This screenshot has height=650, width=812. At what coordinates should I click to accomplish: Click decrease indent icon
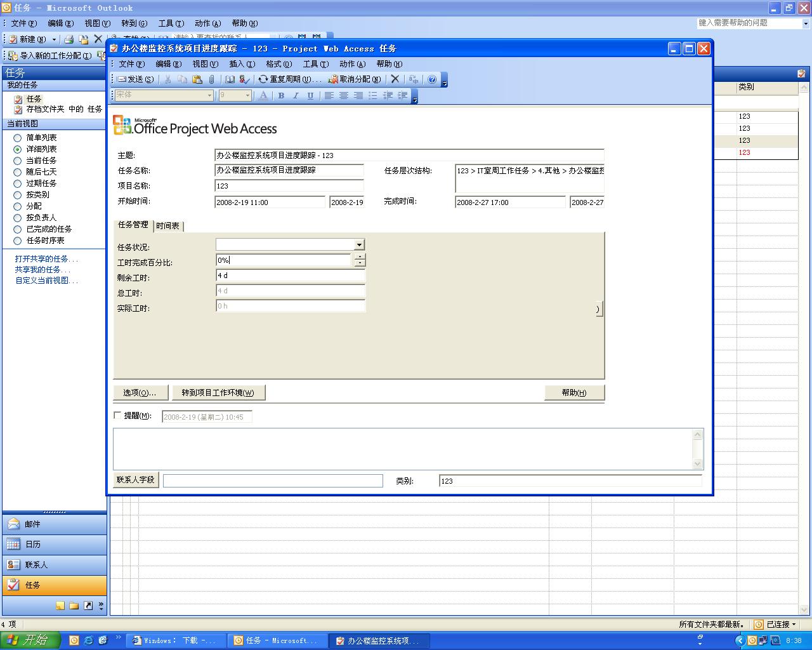click(x=388, y=95)
